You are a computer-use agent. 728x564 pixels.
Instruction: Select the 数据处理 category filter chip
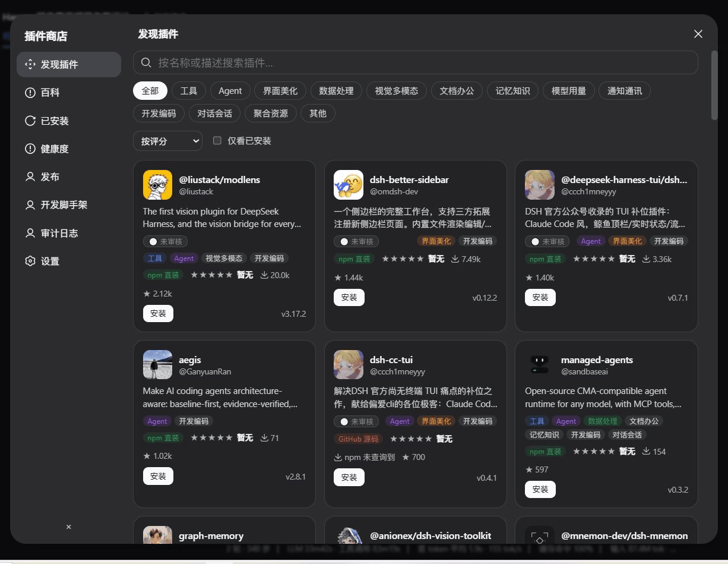click(336, 91)
